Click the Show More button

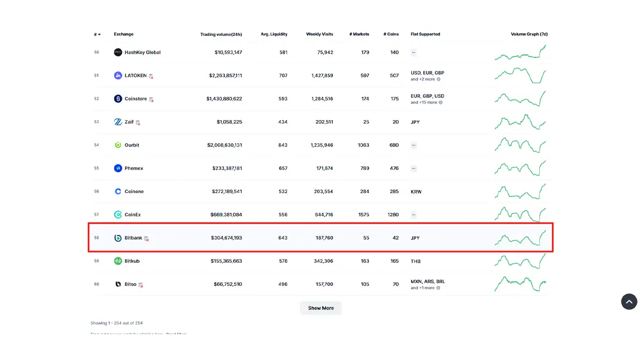point(321,308)
